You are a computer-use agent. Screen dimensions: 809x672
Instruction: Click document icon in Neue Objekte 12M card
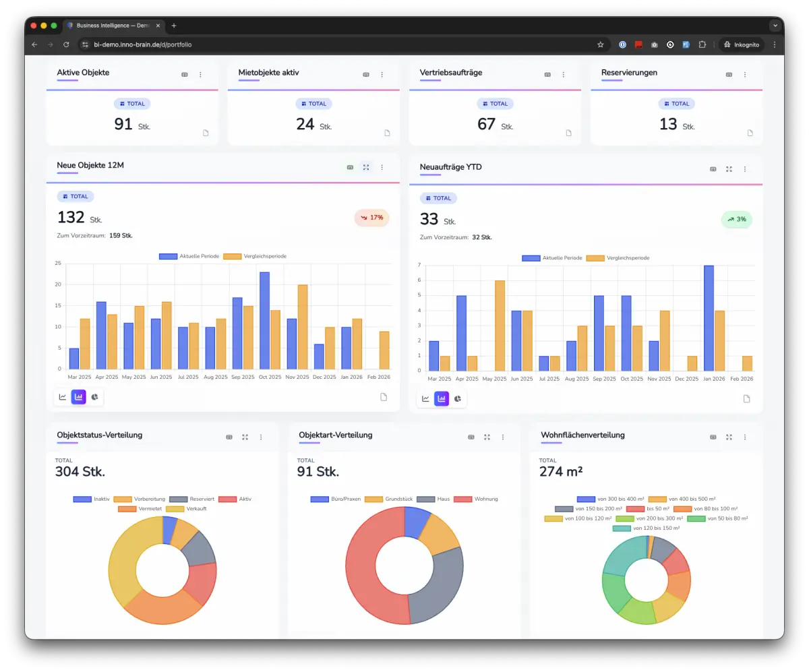(x=384, y=397)
